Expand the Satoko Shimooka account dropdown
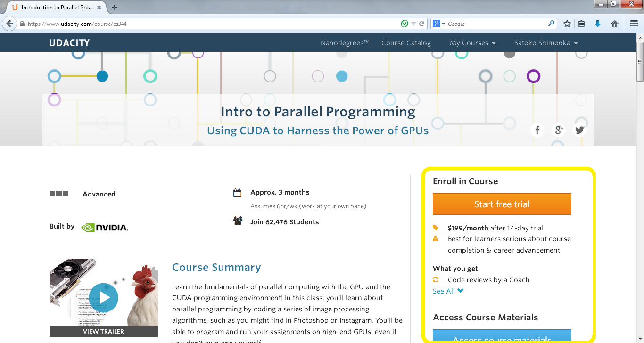644x343 pixels. pos(546,43)
